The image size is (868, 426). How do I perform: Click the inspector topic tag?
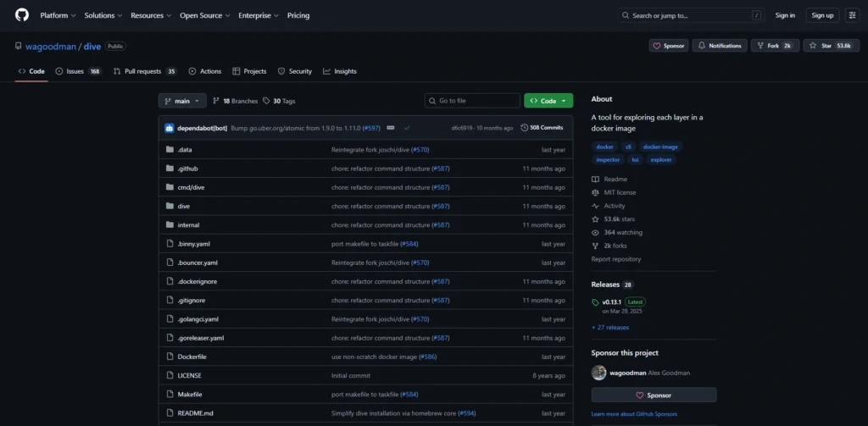[x=608, y=160]
